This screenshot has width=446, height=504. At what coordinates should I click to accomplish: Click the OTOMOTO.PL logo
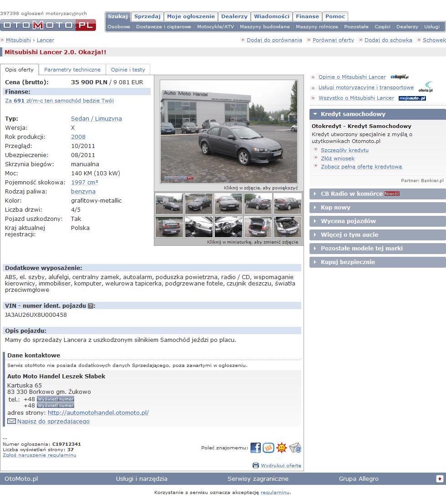[48, 25]
